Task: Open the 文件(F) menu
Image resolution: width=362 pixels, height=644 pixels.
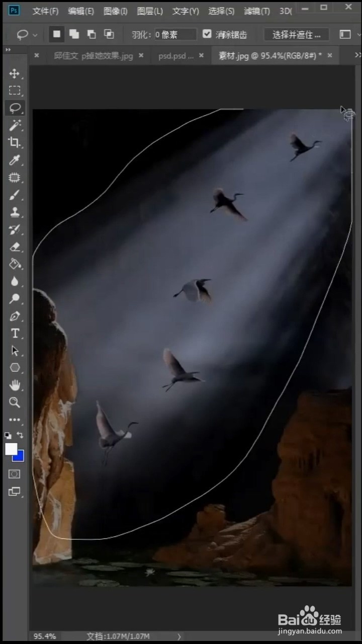Action: [x=45, y=11]
